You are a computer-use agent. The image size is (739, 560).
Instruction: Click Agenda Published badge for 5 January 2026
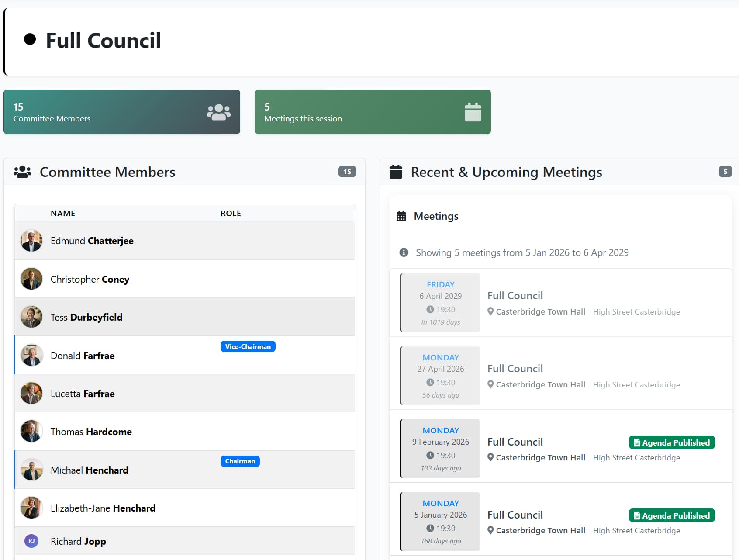[x=672, y=515]
